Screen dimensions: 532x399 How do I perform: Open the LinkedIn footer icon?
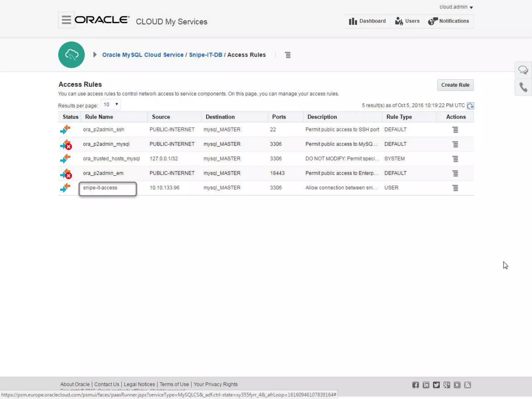[x=426, y=385]
